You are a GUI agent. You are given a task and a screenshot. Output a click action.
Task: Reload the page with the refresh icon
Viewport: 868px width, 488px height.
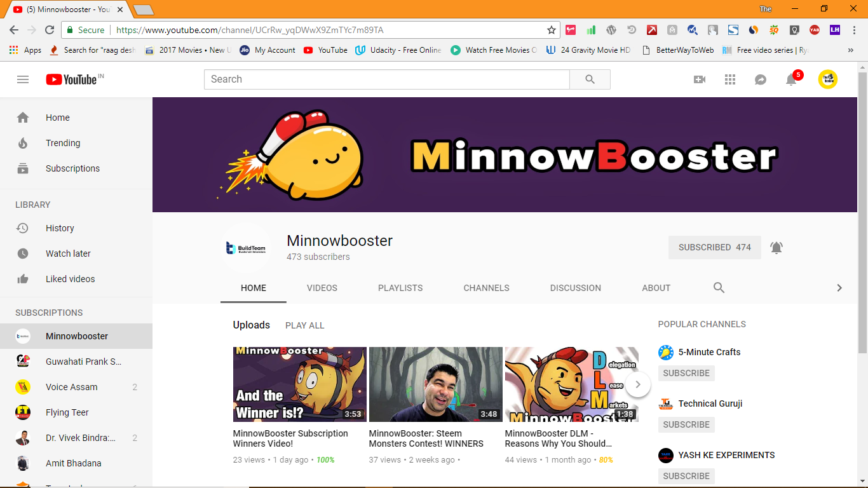[50, 30]
